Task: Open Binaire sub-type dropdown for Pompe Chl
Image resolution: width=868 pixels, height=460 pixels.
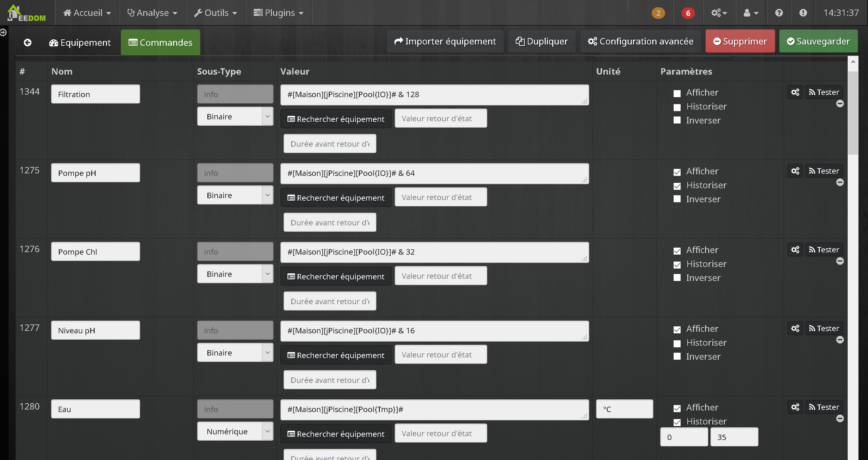Action: [235, 274]
